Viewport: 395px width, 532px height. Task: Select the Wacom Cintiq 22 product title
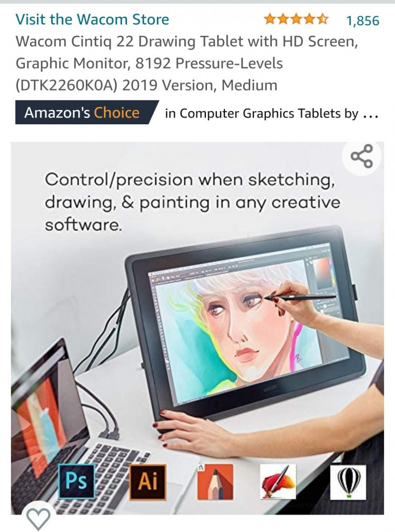pos(186,63)
